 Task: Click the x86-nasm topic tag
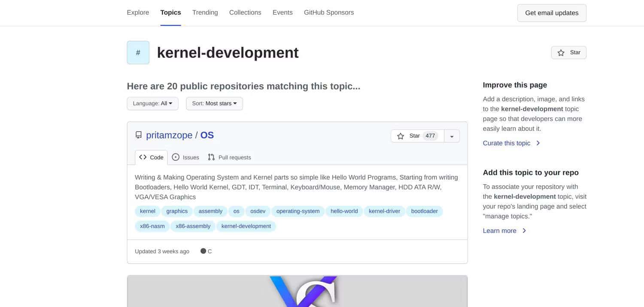152,226
